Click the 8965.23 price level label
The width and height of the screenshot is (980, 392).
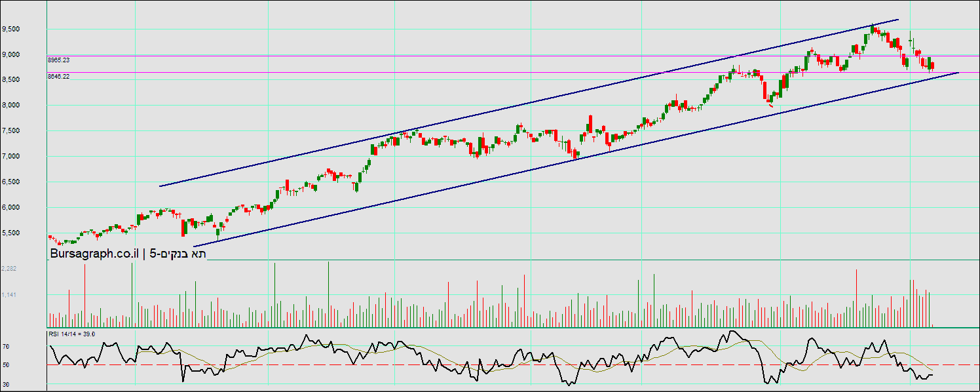[x=59, y=60]
